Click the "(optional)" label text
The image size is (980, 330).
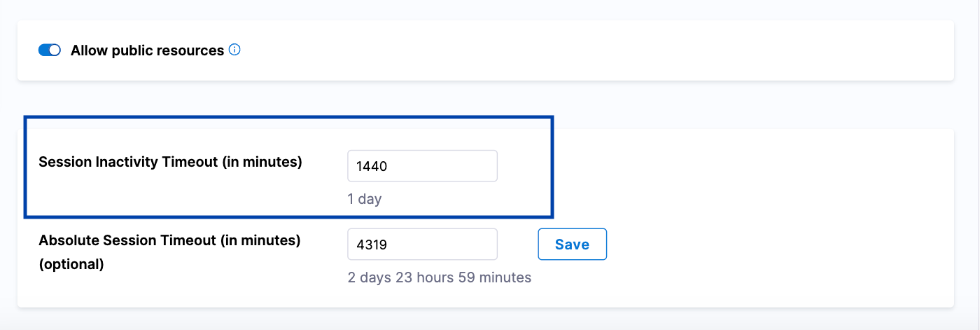tap(71, 265)
